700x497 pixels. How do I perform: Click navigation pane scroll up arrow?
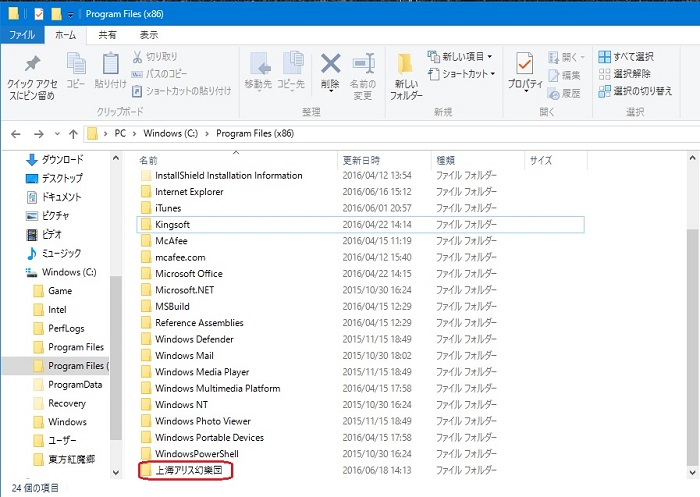tap(116, 158)
